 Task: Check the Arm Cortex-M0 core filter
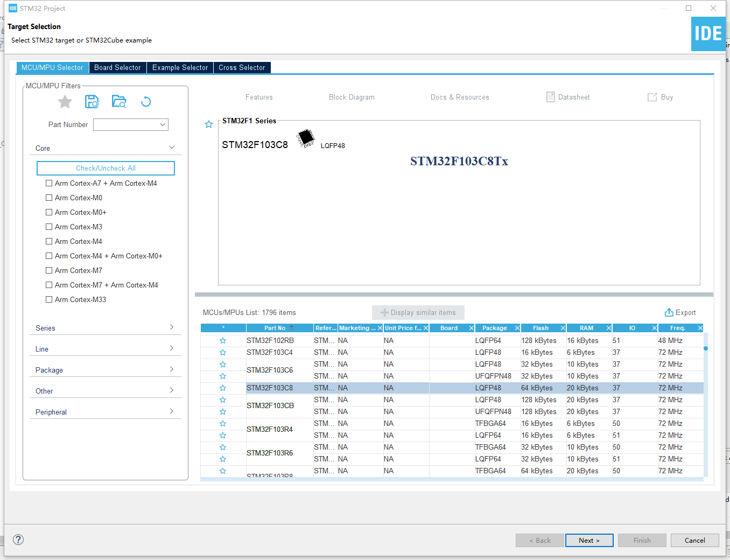tap(49, 198)
